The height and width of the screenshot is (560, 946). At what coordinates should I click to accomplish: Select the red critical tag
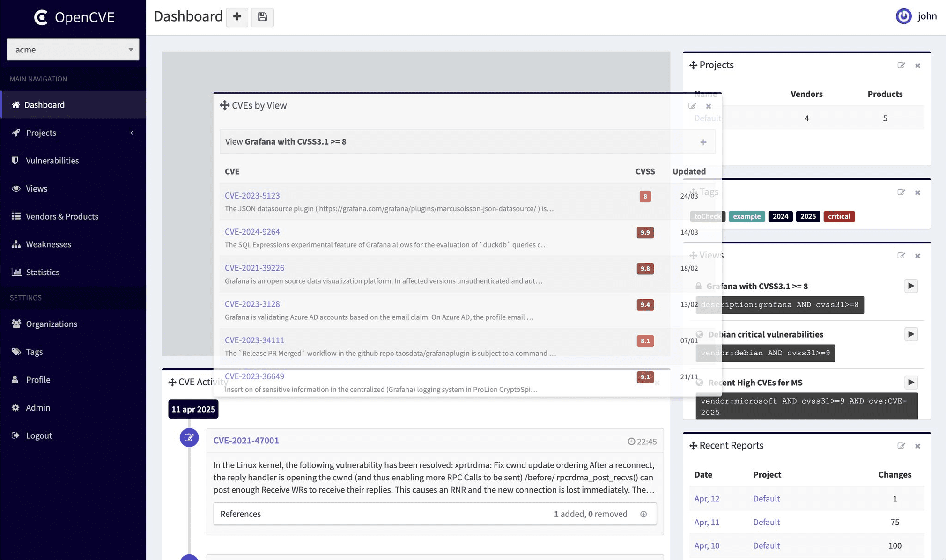pos(839,216)
